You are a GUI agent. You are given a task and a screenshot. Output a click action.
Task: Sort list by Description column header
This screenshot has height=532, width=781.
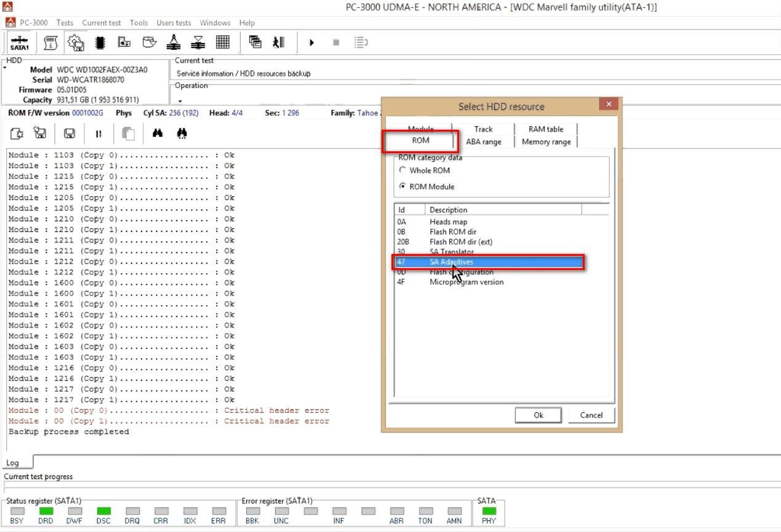(503, 210)
